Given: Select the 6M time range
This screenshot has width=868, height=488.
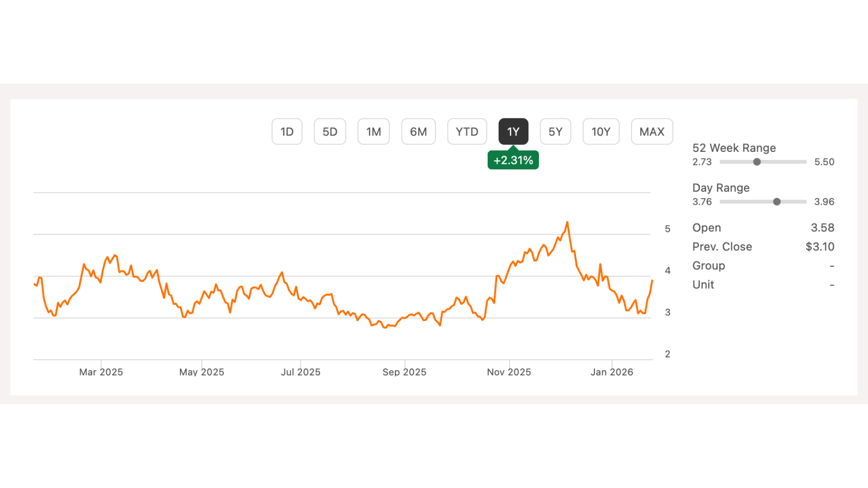Looking at the screenshot, I should click(x=418, y=131).
